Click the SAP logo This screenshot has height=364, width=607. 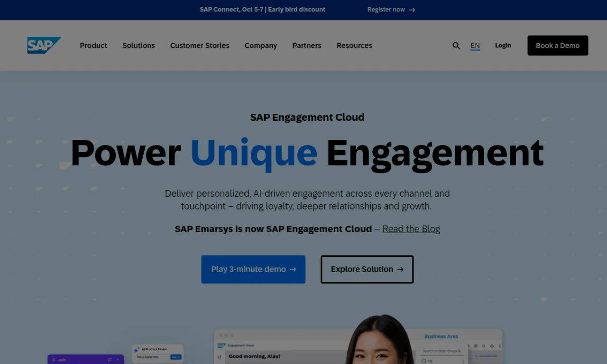coord(44,45)
